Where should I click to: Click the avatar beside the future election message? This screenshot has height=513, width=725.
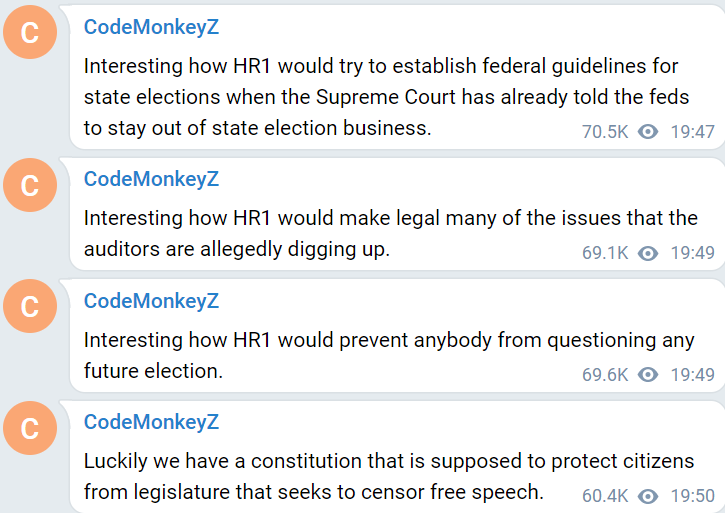(30, 307)
